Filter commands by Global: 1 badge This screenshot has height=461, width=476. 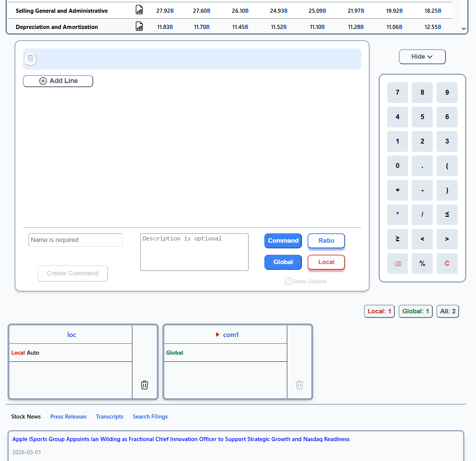pos(415,311)
